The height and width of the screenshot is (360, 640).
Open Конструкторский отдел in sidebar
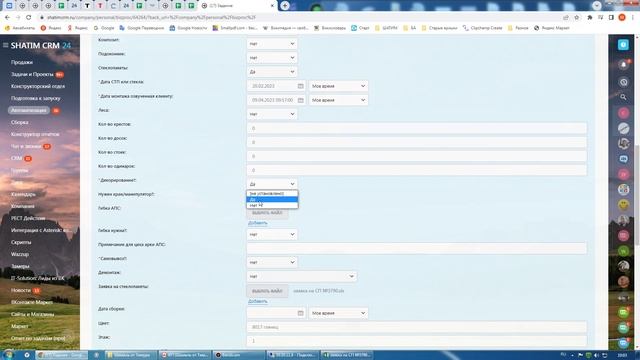(x=38, y=87)
